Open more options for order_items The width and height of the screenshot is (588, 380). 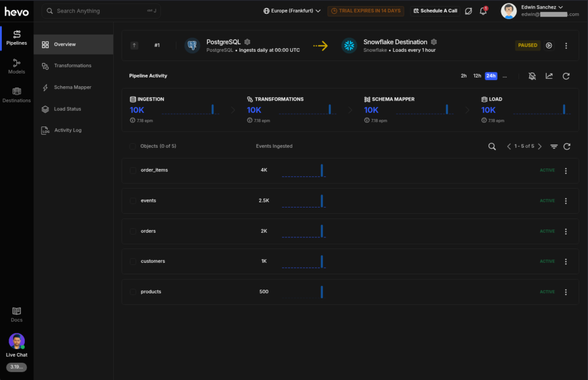(566, 171)
